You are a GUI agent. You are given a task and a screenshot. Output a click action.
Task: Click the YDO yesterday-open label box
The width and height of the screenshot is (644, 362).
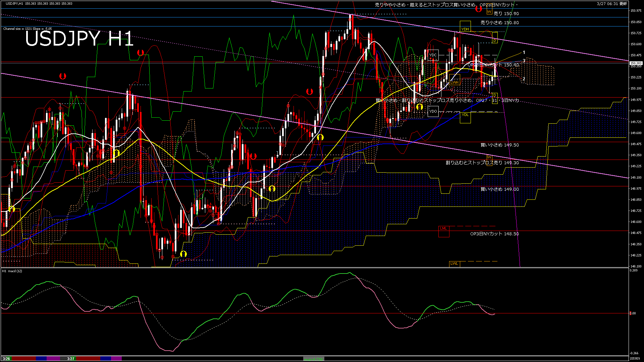point(433,111)
